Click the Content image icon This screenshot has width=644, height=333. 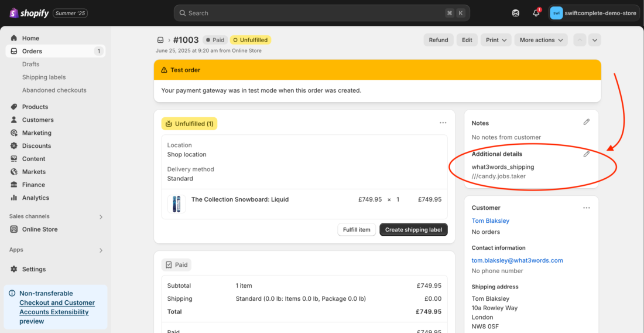tap(14, 159)
